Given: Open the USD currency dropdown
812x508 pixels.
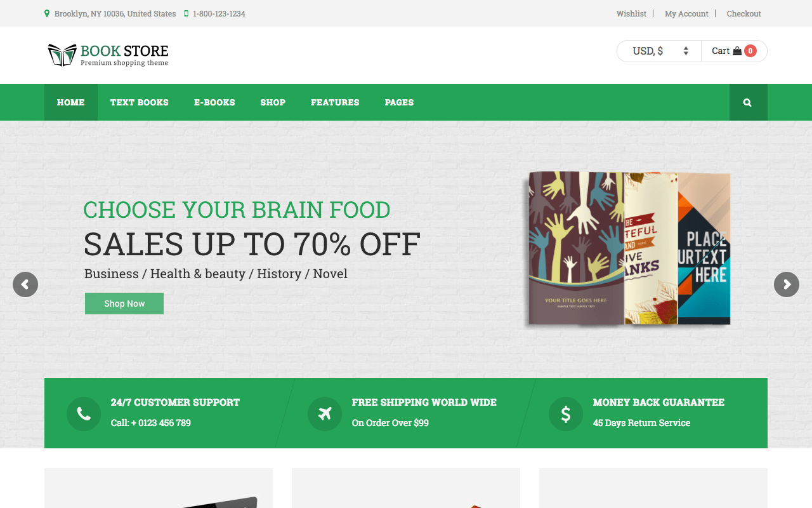Looking at the screenshot, I should coord(659,51).
